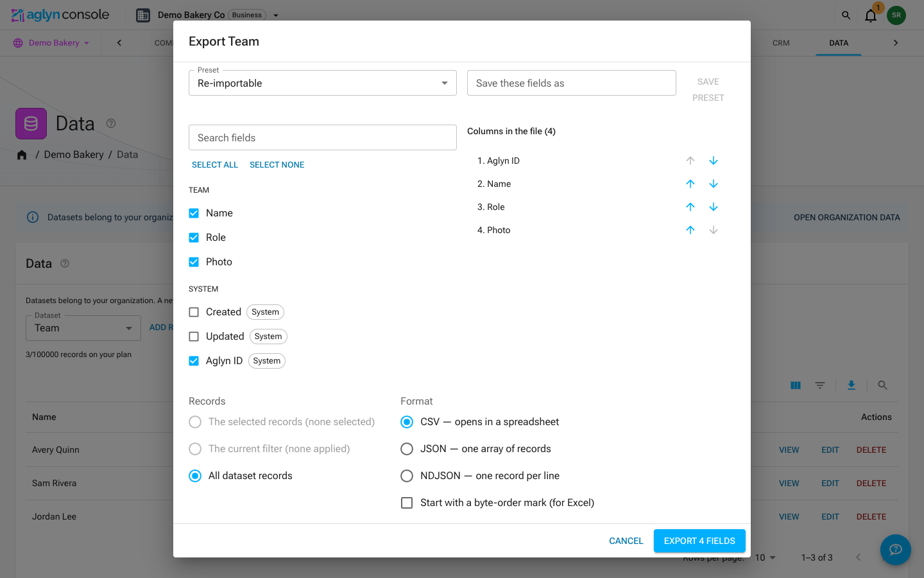Open the search icon in top bar
The height and width of the screenshot is (578, 924).
pyautogui.click(x=846, y=15)
